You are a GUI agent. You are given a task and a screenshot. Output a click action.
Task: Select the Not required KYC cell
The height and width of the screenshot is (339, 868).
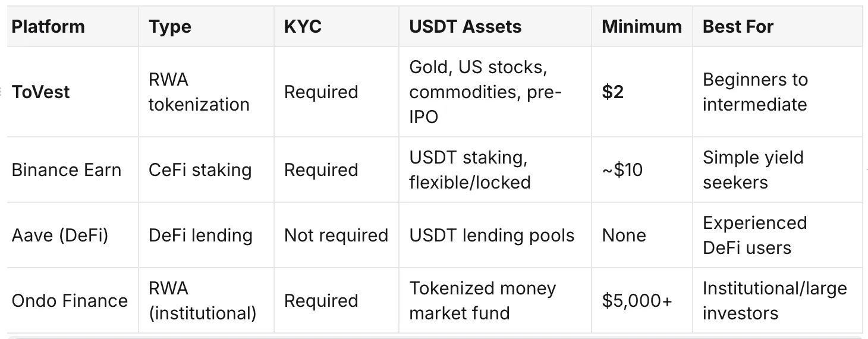pos(336,236)
